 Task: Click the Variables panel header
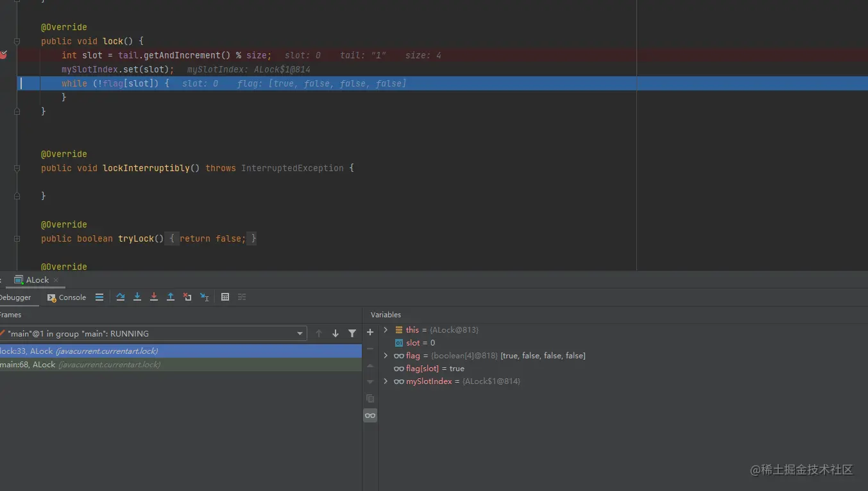point(386,315)
